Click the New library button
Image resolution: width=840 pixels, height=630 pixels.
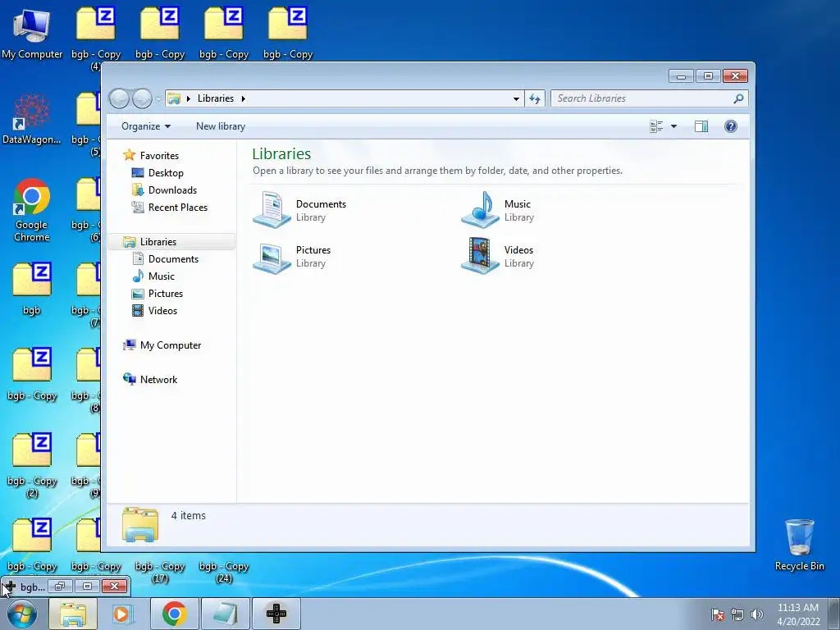tap(220, 126)
